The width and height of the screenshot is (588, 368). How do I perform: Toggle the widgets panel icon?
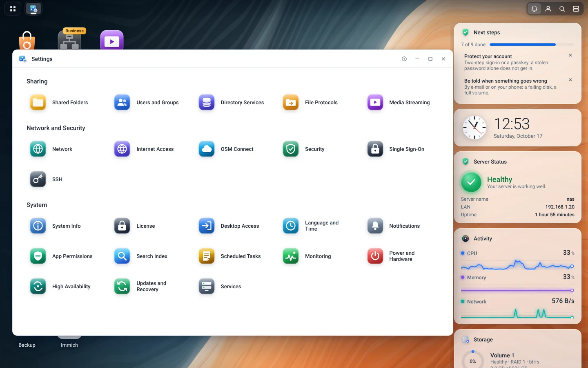576,9
